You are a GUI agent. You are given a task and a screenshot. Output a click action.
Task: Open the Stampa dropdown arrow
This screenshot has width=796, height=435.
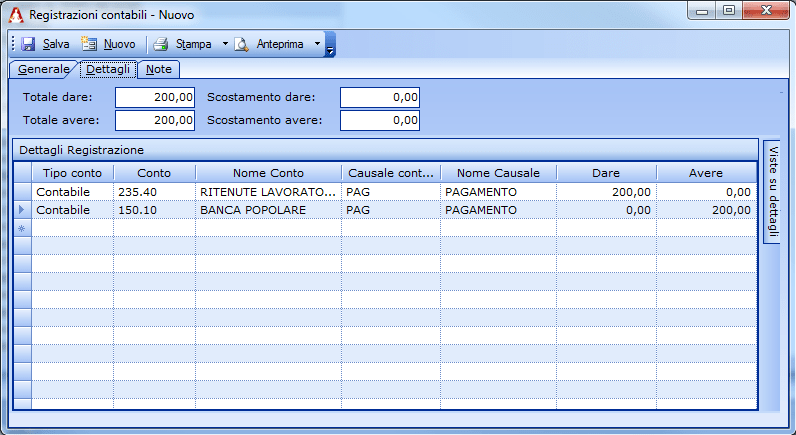[225, 44]
